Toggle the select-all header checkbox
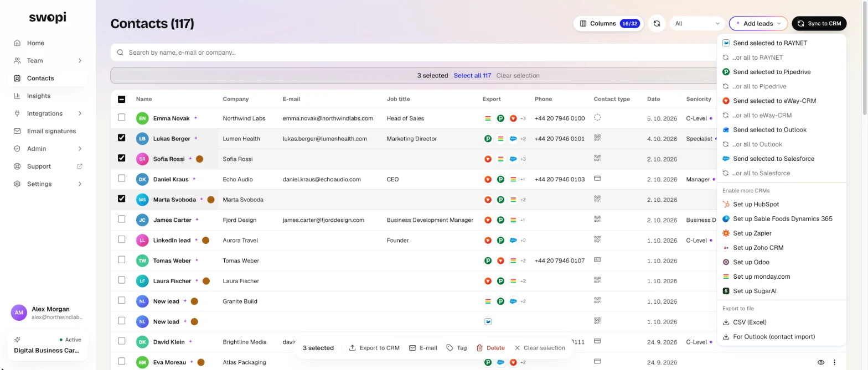 122,99
